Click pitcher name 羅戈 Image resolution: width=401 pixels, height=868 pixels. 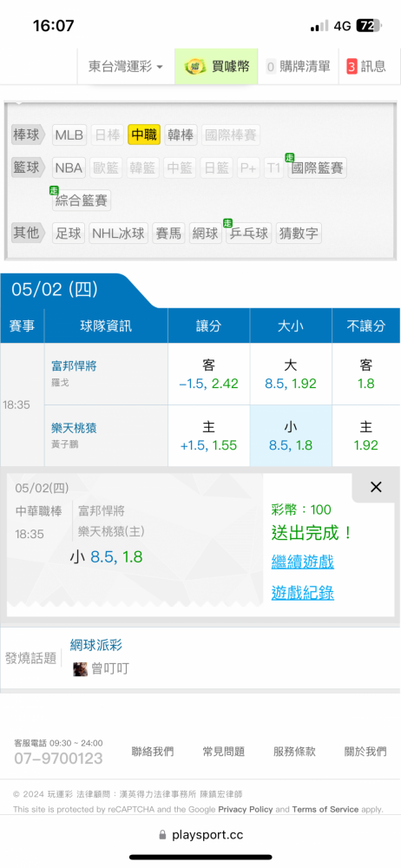click(x=59, y=381)
